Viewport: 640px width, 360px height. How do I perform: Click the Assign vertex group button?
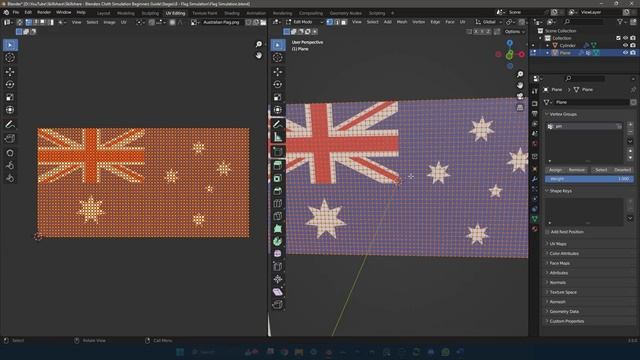(x=555, y=170)
